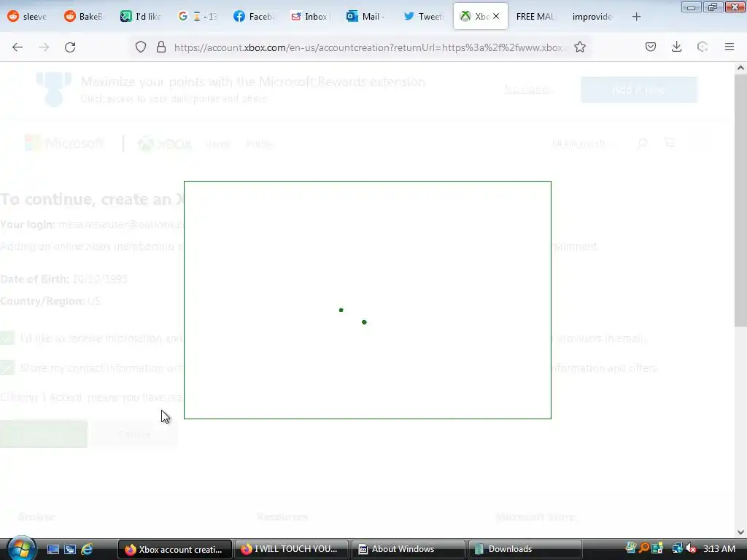Open the extensions icon in the toolbar

(x=703, y=47)
